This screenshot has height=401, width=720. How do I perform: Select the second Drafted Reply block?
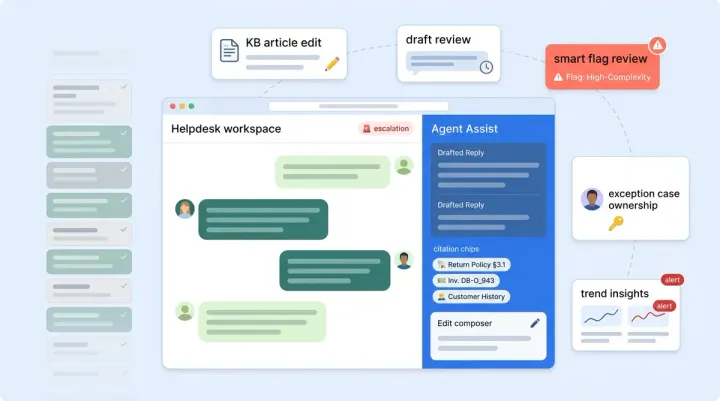(x=488, y=216)
